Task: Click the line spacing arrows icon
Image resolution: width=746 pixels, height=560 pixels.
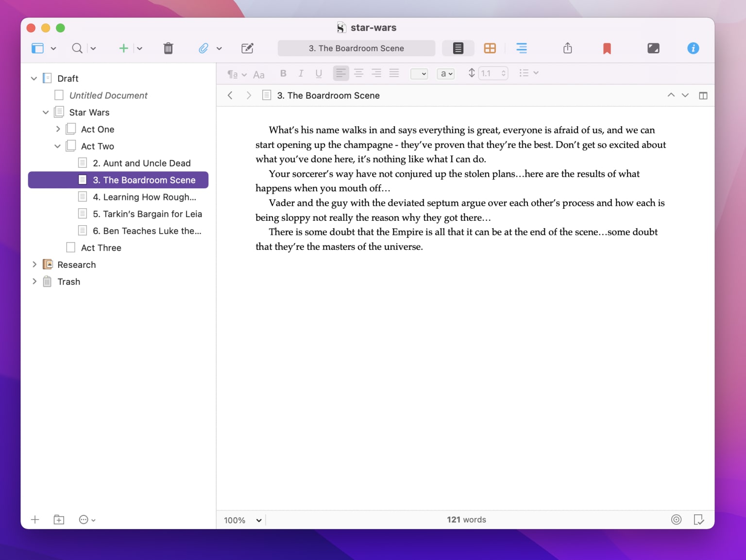Action: [472, 73]
